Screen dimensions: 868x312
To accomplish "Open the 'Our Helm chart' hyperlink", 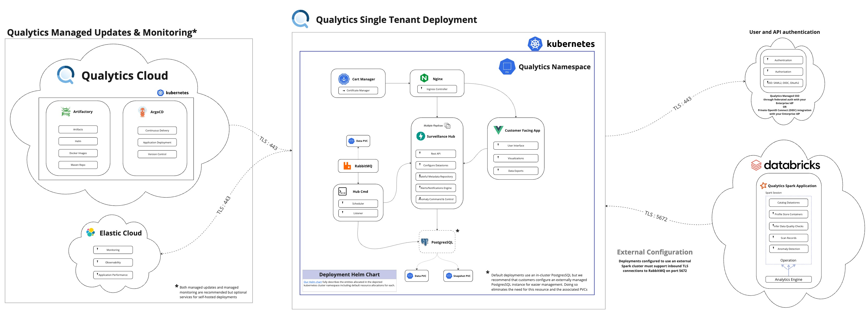I will tap(312, 282).
